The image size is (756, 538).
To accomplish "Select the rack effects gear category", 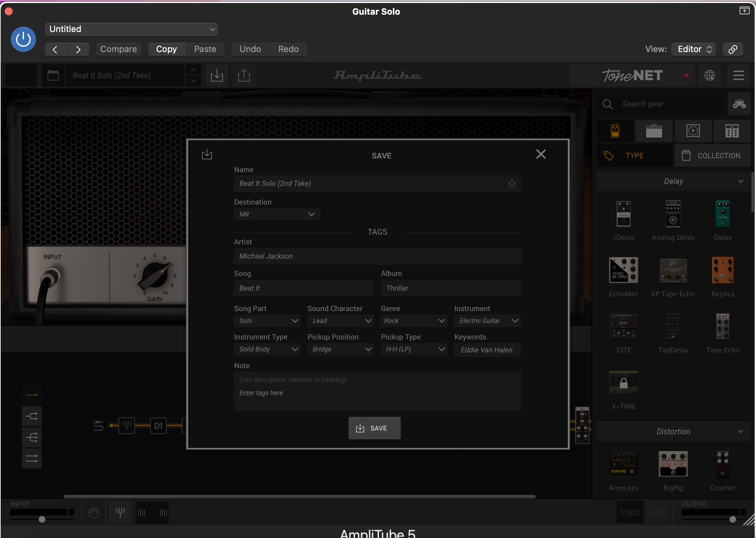I will pyautogui.click(x=732, y=131).
